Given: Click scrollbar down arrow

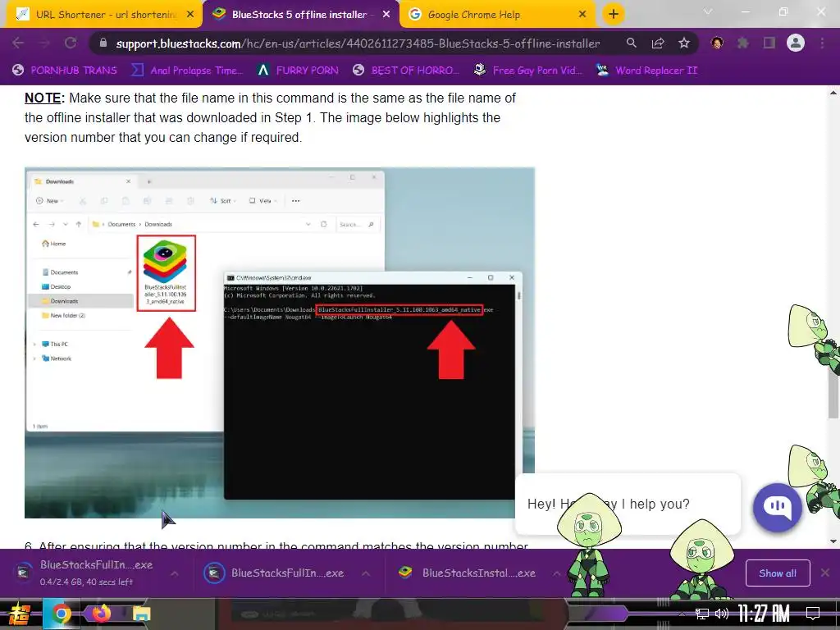Looking at the screenshot, I should click(833, 541).
